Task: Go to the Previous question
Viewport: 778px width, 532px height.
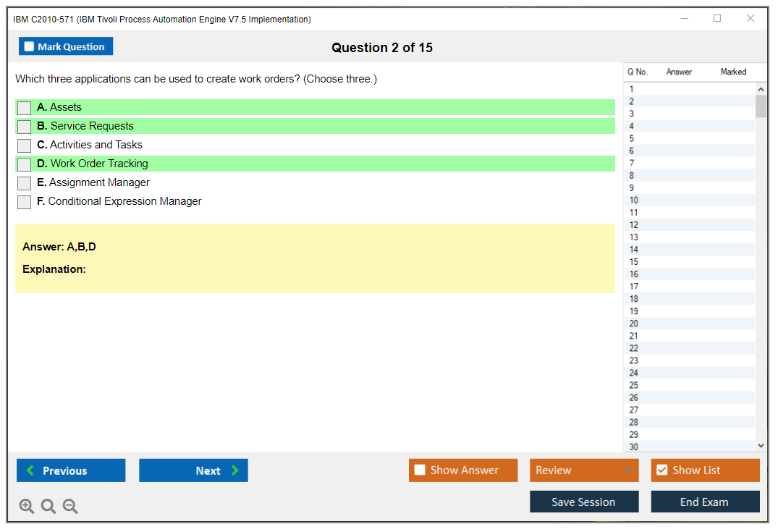Action: (71, 470)
